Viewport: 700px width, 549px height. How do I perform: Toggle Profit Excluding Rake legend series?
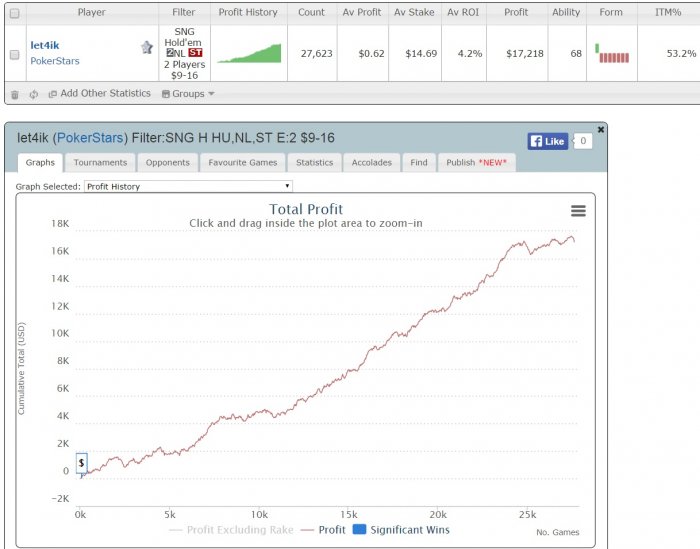click(x=232, y=530)
